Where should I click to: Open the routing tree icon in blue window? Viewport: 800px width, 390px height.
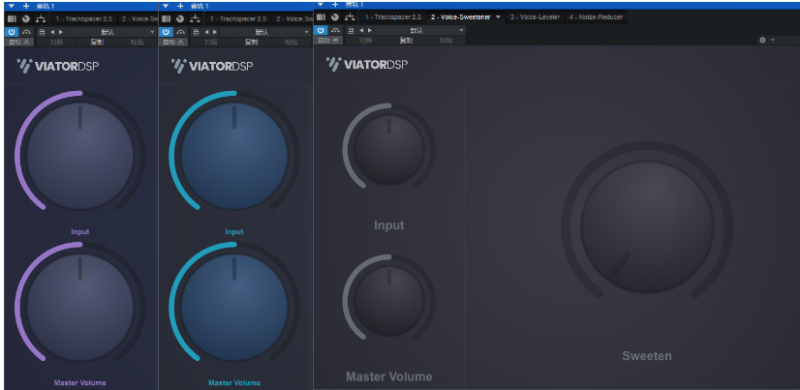point(195,19)
